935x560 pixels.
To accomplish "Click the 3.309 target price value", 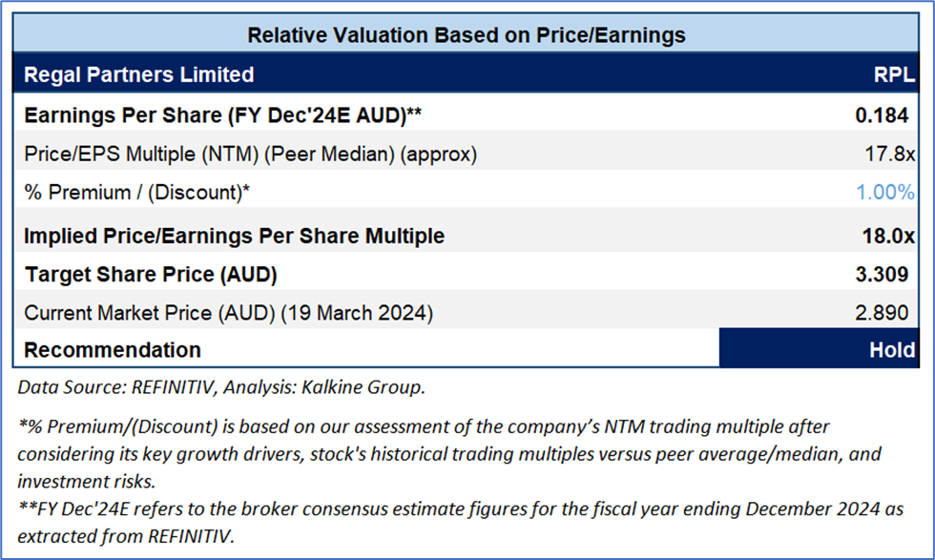I will coord(884,275).
